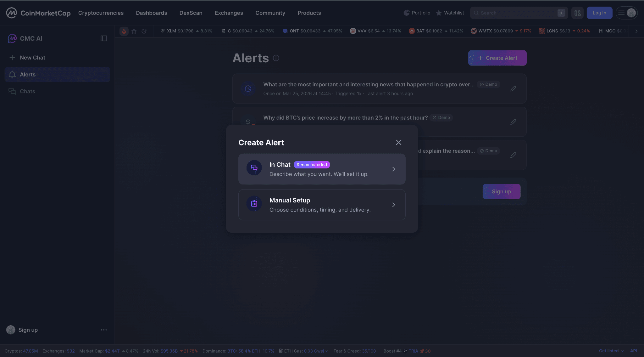Toggle the CMC AI sidebar panel icon
Image resolution: width=644 pixels, height=357 pixels.
point(104,38)
